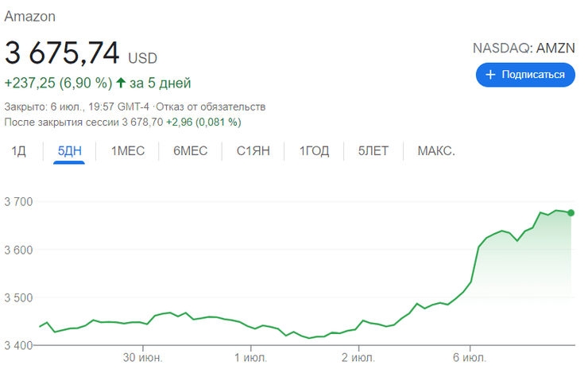Show the 1ГОД chart tab
588x377 pixels.
tap(314, 151)
